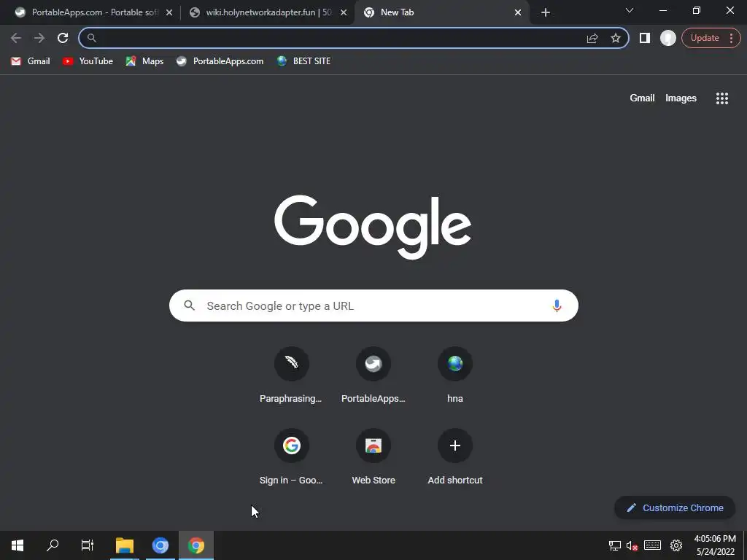This screenshot has width=747, height=560.
Task: Click the muted volume tray icon
Action: 632,545
